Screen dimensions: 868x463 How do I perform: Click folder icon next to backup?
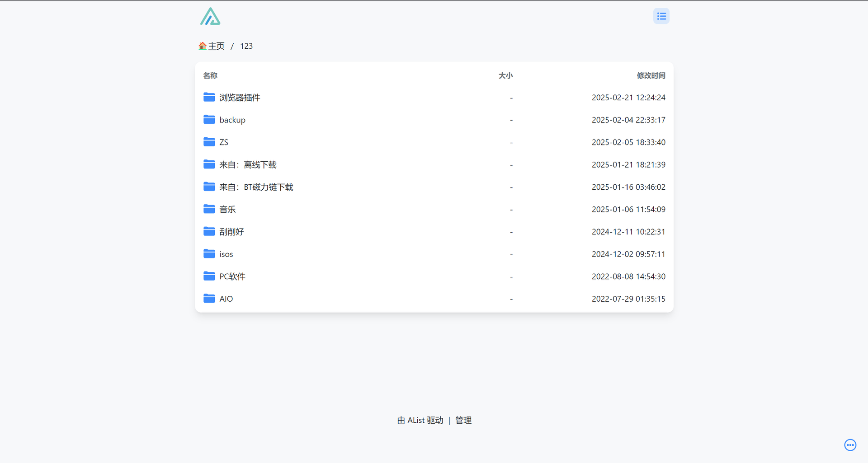click(x=209, y=119)
